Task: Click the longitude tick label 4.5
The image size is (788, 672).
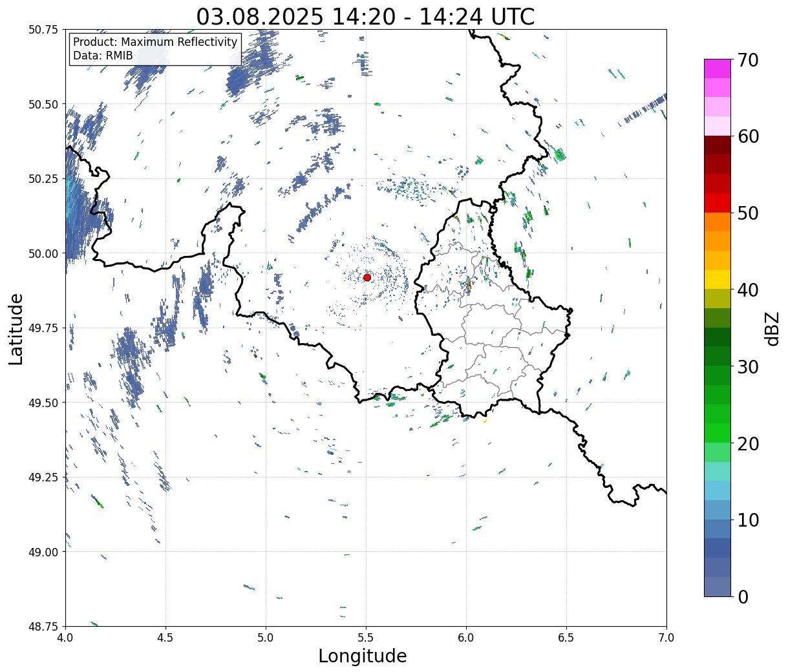Action: point(165,637)
